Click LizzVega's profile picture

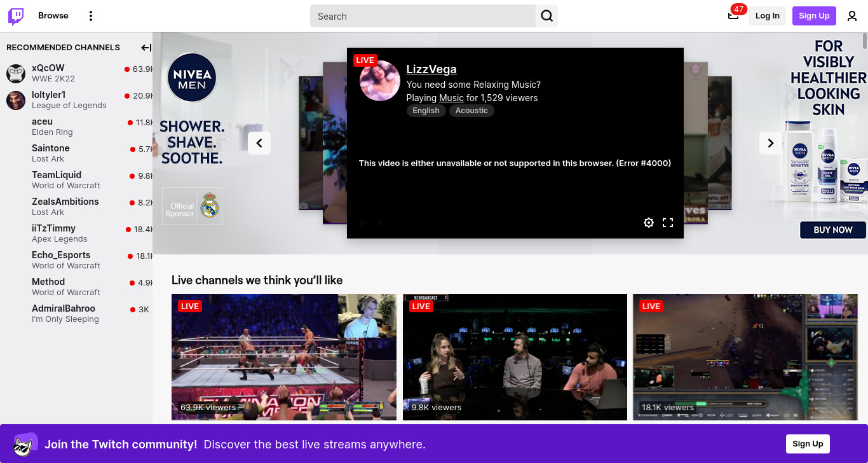pyautogui.click(x=380, y=81)
